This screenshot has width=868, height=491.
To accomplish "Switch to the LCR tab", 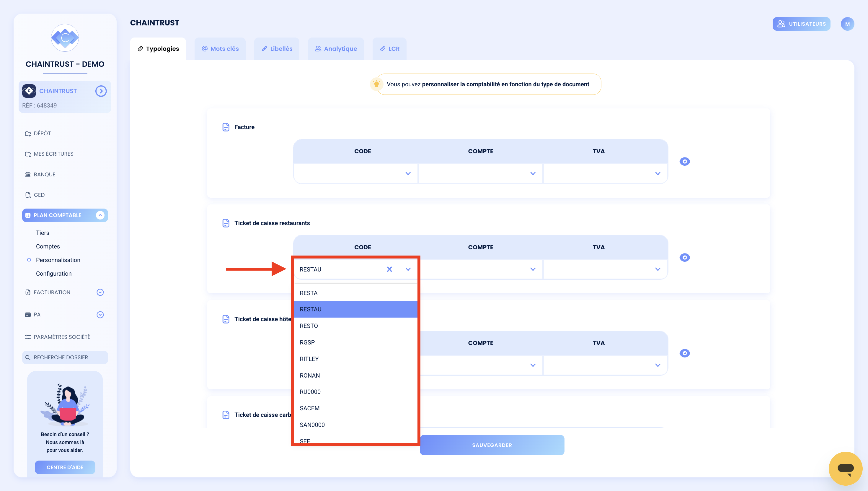I will tap(389, 49).
